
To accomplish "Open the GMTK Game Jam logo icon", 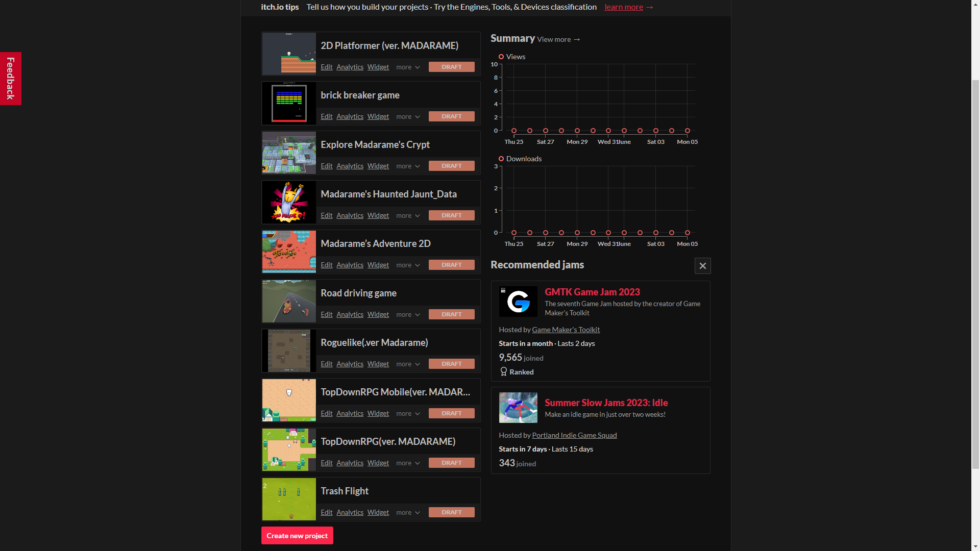I will click(x=518, y=302).
